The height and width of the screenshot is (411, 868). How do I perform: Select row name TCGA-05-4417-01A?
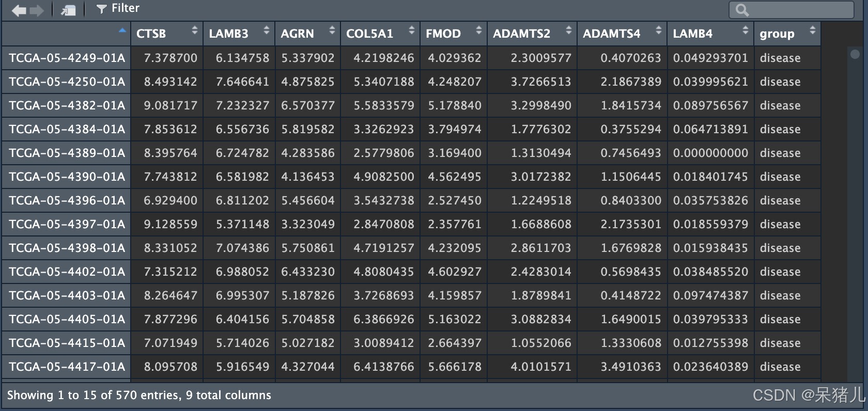pos(67,367)
